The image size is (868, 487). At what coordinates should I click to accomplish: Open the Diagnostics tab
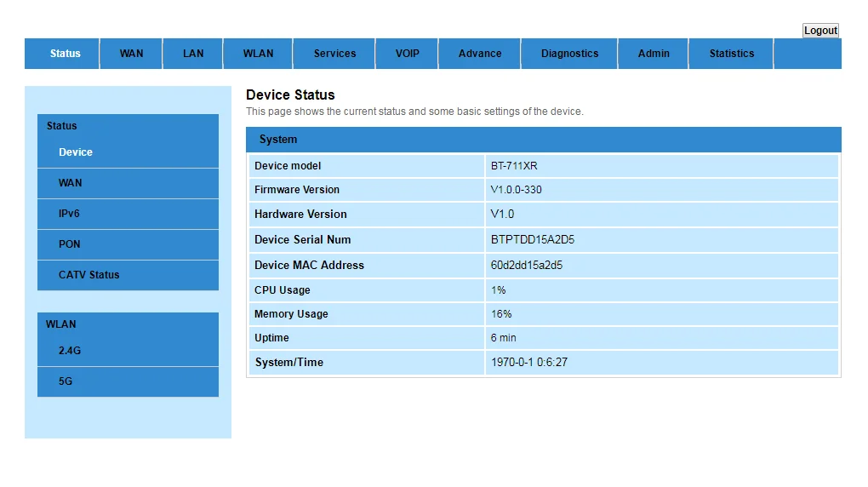point(569,54)
